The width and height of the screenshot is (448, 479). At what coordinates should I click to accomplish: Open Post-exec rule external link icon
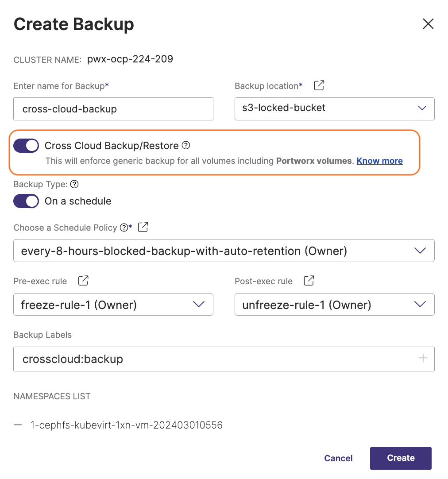(309, 281)
